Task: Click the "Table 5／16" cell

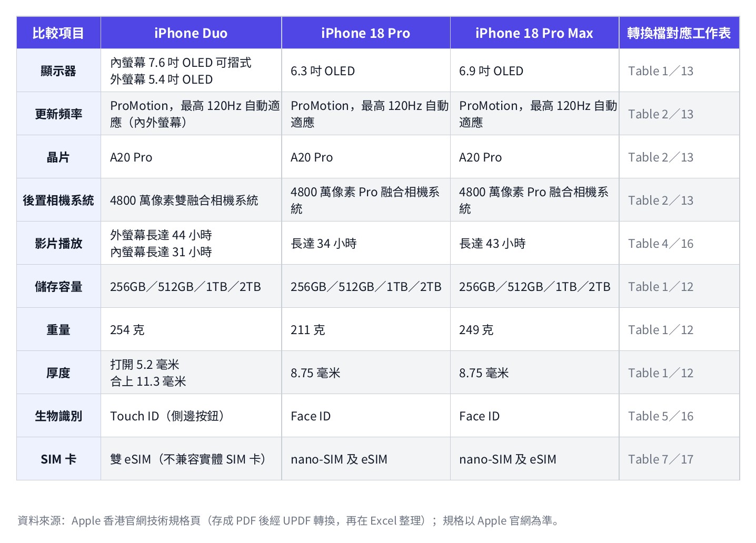Action: (x=679, y=416)
